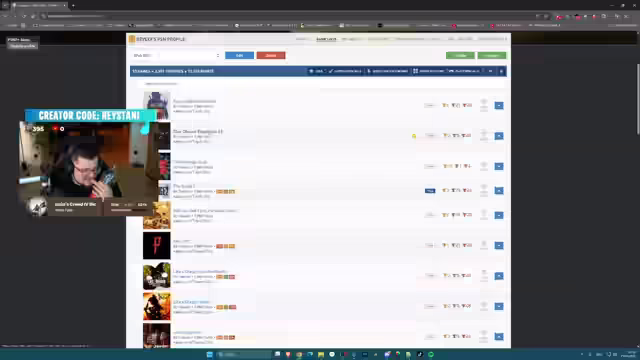
Task: Toggle the grey badge on the red P game row
Action: pos(430,245)
